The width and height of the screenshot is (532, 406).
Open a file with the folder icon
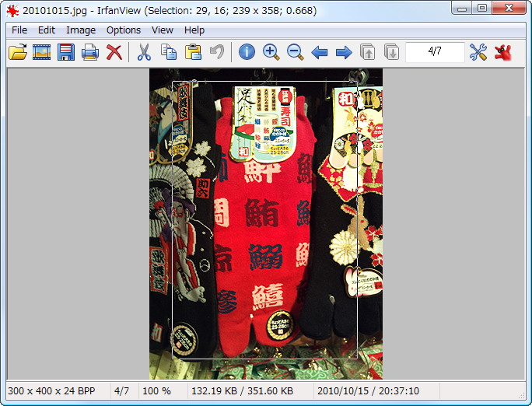tap(18, 52)
